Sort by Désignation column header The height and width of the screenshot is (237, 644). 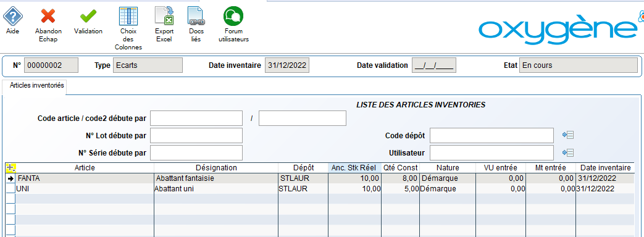click(x=217, y=168)
